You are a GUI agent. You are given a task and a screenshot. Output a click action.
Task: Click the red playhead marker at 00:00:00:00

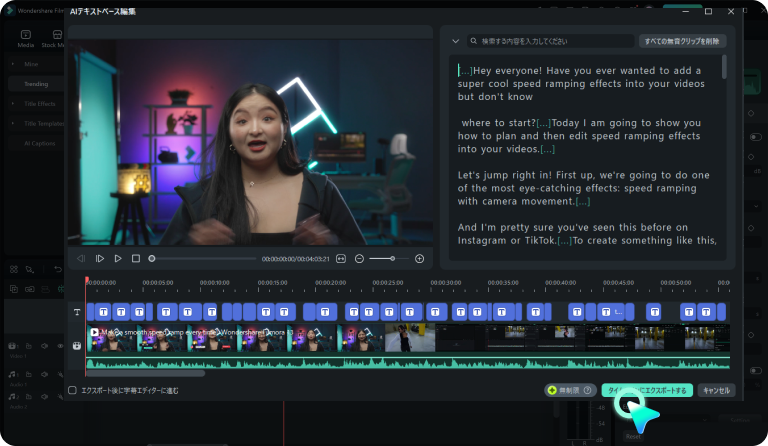tap(87, 280)
